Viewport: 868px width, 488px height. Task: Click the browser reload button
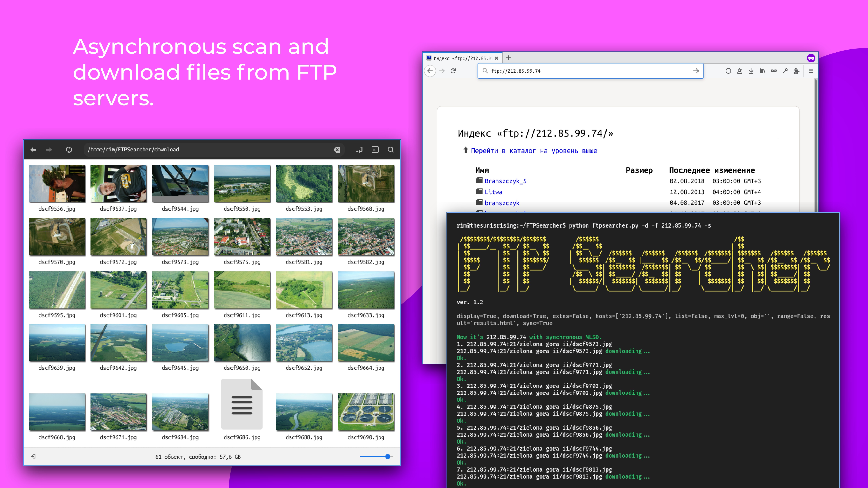coord(453,71)
